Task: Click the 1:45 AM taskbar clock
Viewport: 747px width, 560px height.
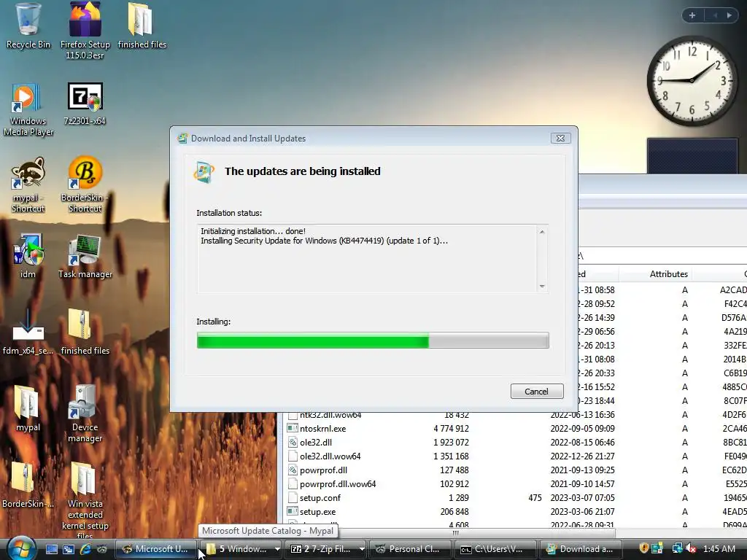Action: 719,549
